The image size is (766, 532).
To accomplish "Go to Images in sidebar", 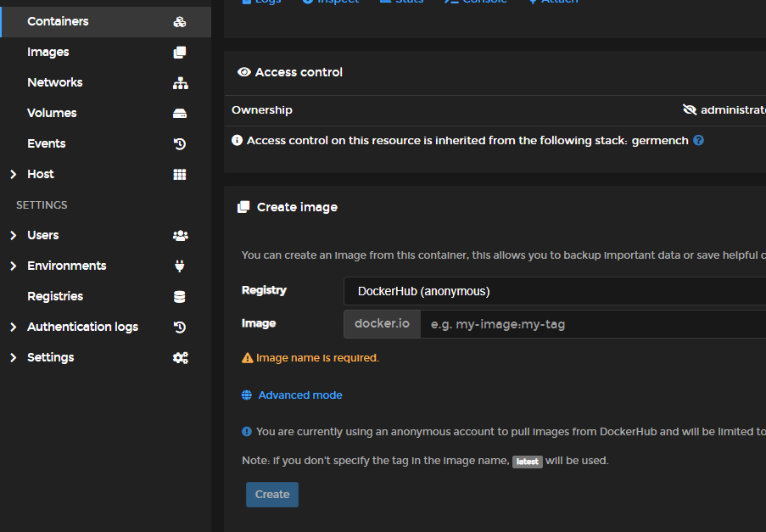I will pos(48,52).
